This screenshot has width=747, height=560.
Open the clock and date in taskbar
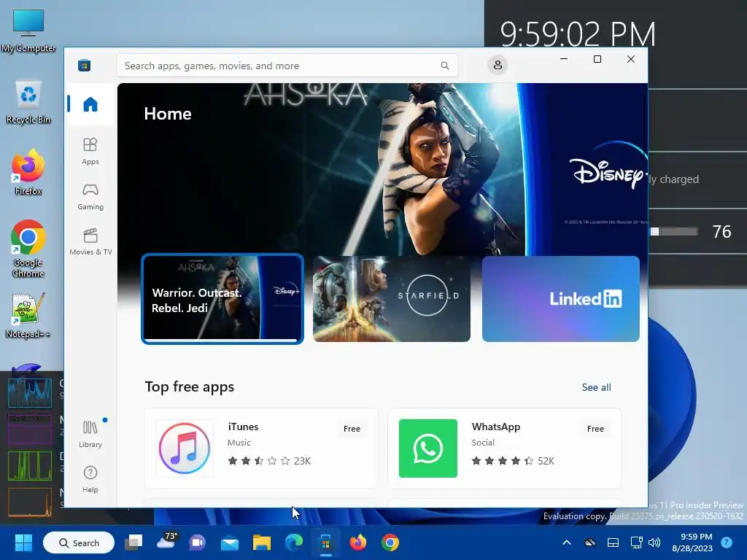(692, 542)
